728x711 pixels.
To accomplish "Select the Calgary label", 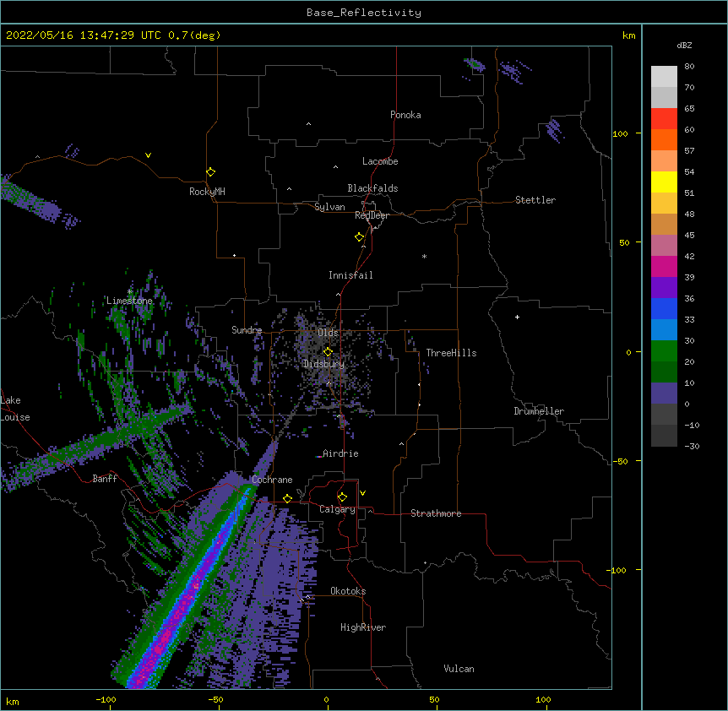I will [337, 509].
